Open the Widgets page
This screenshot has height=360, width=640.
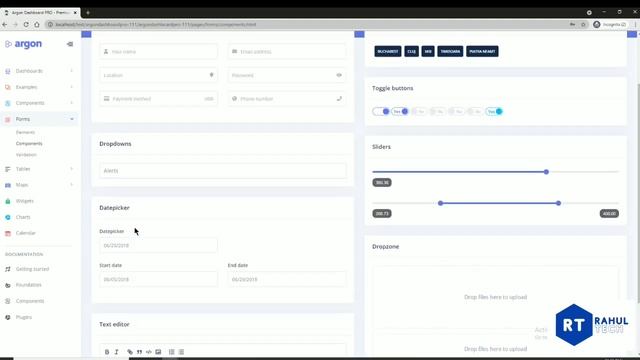coord(24,201)
